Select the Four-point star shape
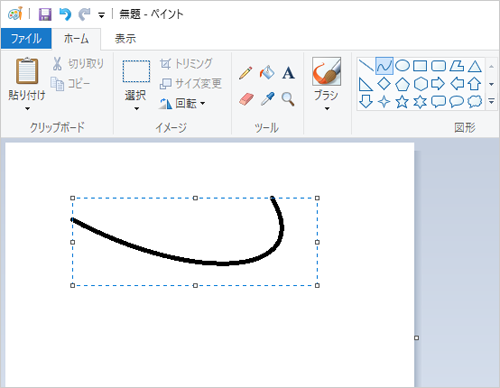Viewport: 500px width, 388px height. pyautogui.click(x=384, y=102)
